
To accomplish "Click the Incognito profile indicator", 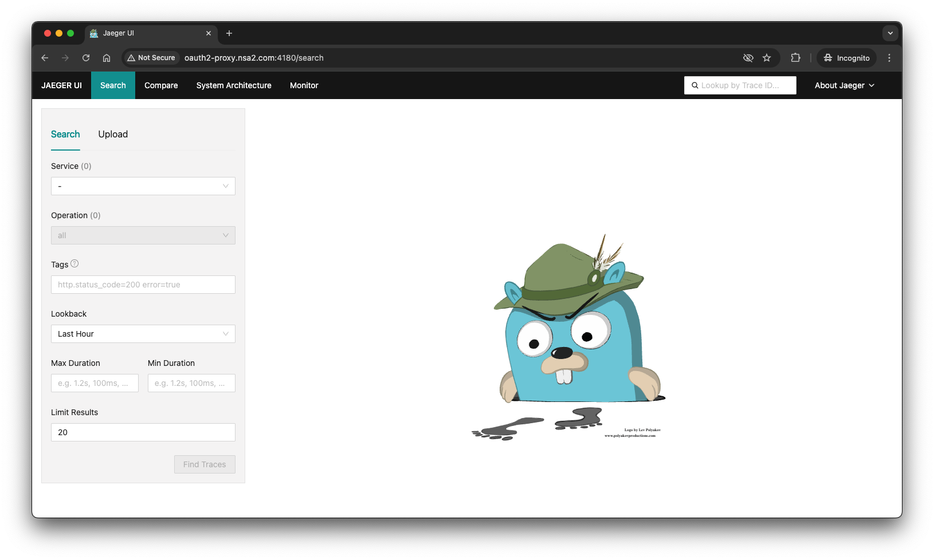I will (x=847, y=58).
